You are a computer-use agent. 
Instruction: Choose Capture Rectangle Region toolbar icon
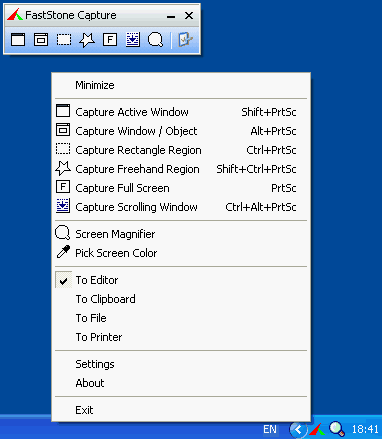pos(64,40)
